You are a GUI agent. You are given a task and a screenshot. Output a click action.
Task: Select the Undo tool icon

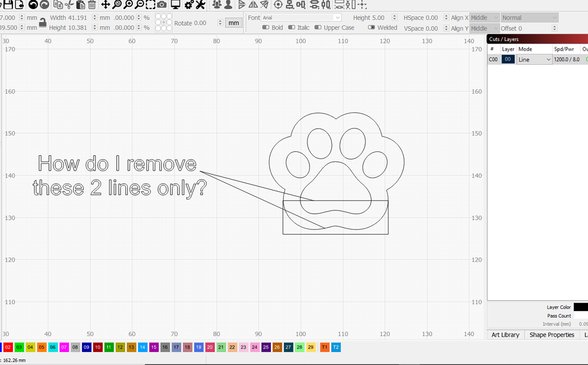pos(32,5)
